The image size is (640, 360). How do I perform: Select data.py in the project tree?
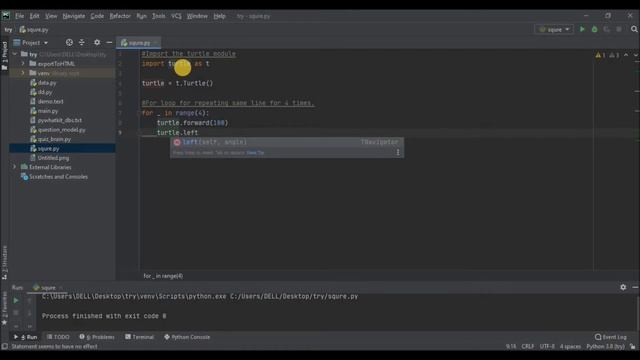[47, 83]
